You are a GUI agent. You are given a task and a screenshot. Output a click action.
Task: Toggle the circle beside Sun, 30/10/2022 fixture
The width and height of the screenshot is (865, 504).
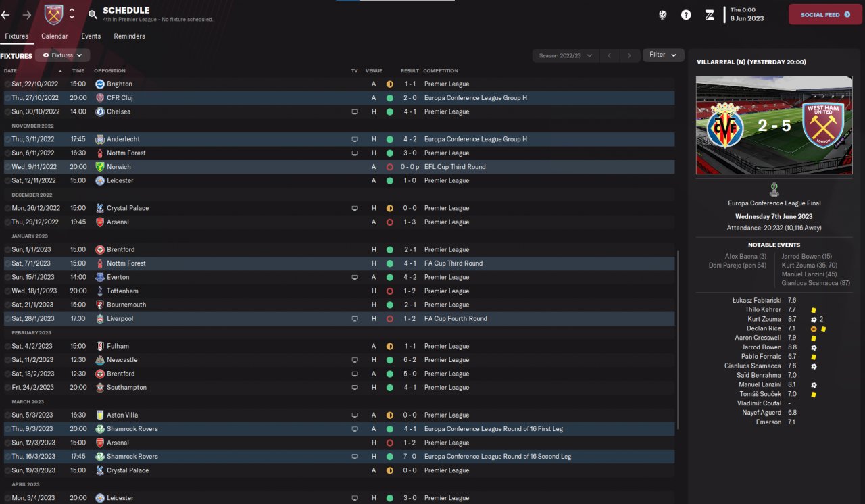tap(7, 111)
